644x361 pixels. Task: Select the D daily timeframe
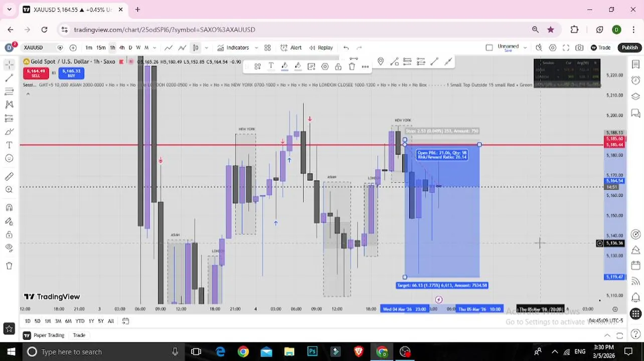tap(130, 48)
